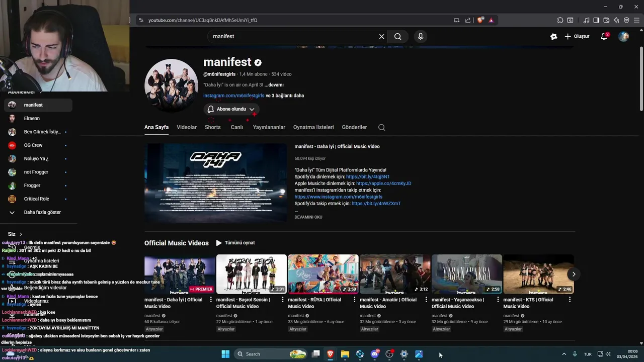The image size is (644, 362).
Task: Expand channel description with ...devamı
Action: pos(274,85)
